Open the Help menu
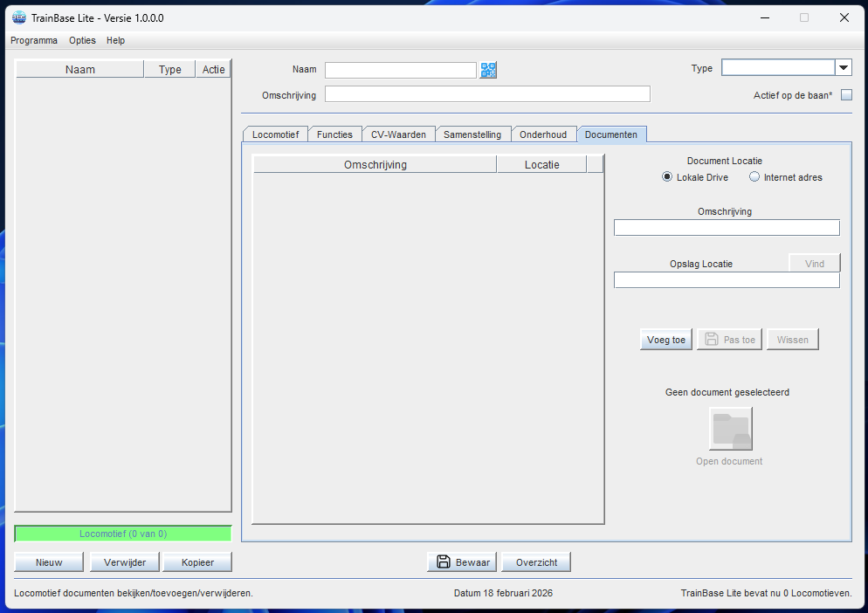The width and height of the screenshot is (868, 613). (115, 40)
